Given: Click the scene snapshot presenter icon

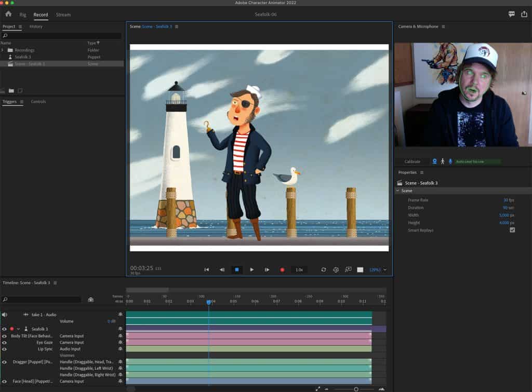Looking at the screenshot, I should tap(348, 269).
